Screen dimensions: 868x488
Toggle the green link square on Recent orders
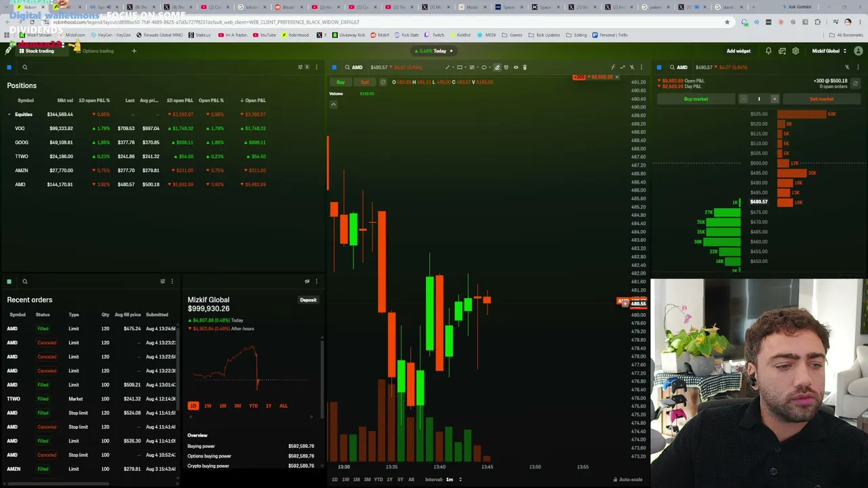pos(9,281)
